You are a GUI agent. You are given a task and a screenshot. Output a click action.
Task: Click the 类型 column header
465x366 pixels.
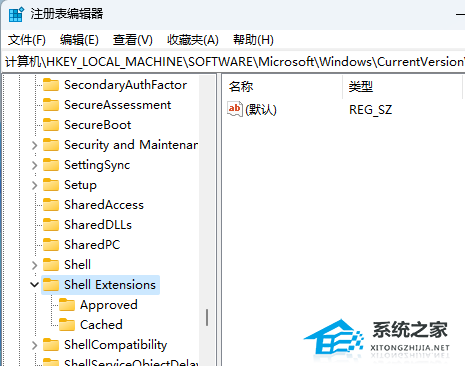click(402, 87)
